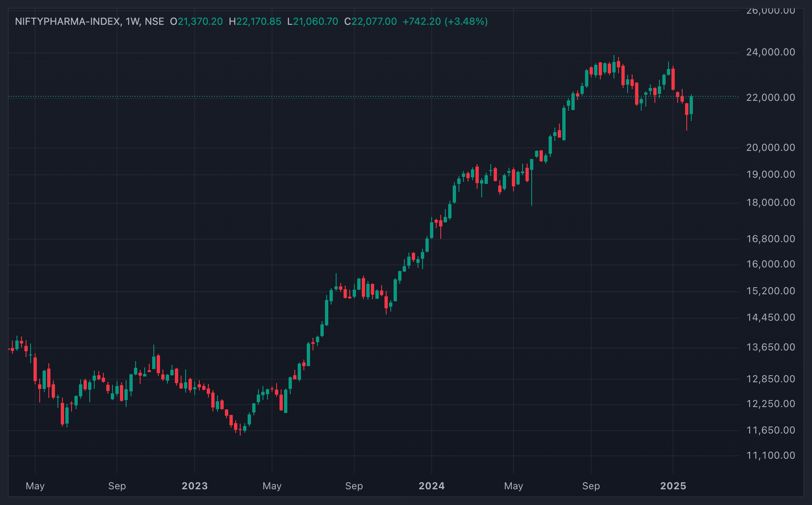This screenshot has width=812, height=505.
Task: Click the Sep label after 2024
Action: 591,486
